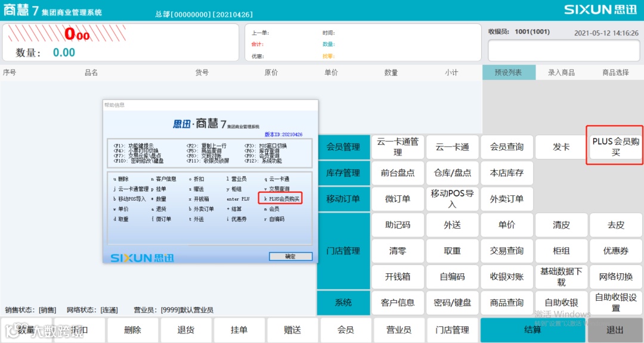This screenshot has height=343, width=644.
Task: Click the 序号 column header
Action: click(10, 73)
